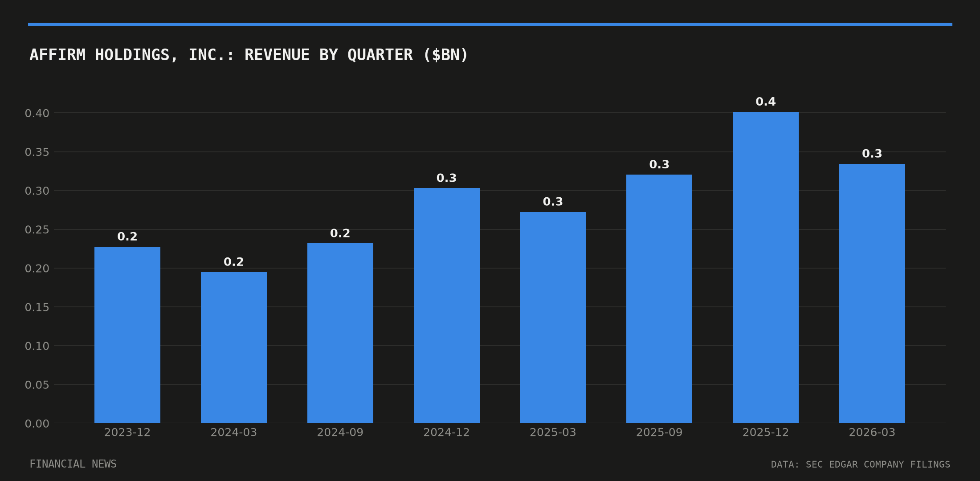Viewport: 980px width, 481px height.
Task: Click the 0.3 value label above 2025-03
Action: tap(553, 202)
